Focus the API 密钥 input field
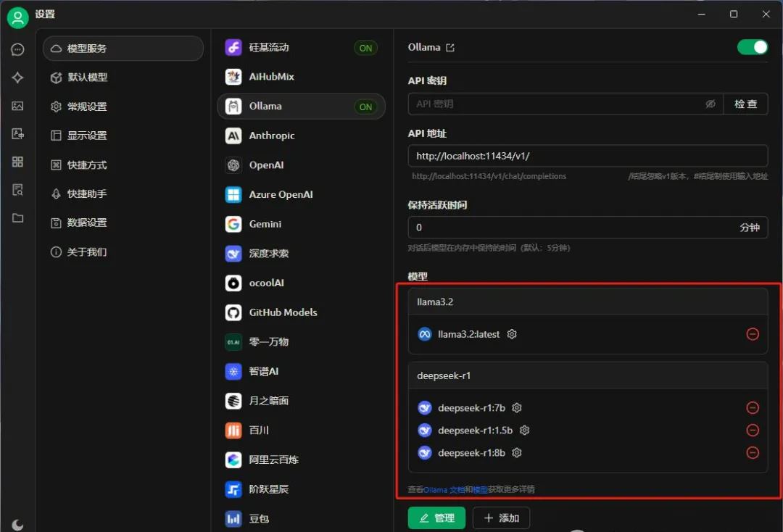Image resolution: width=783 pixels, height=532 pixels. (565, 104)
